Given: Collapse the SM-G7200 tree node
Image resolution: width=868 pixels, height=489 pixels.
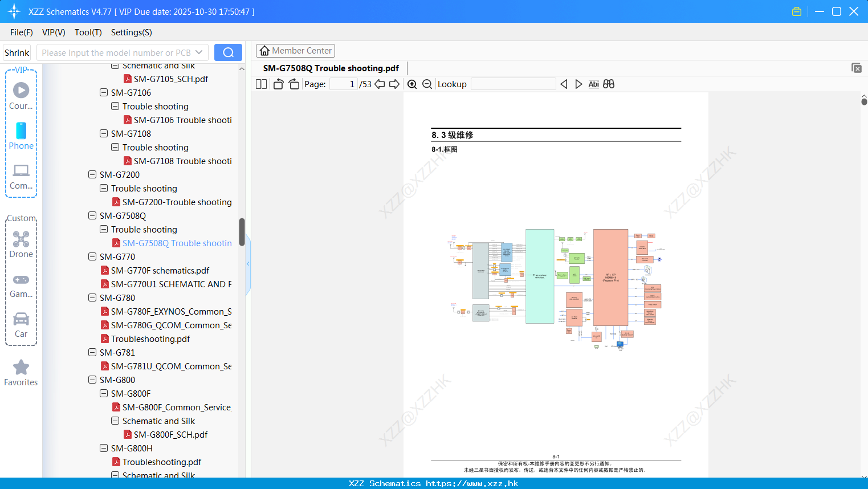Looking at the screenshot, I should pos(92,174).
